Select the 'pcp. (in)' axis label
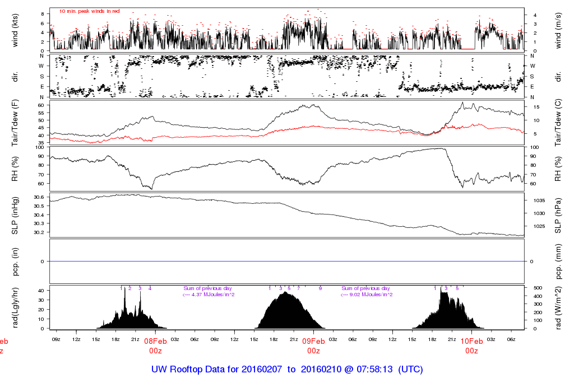574x392 pixels. point(15,261)
